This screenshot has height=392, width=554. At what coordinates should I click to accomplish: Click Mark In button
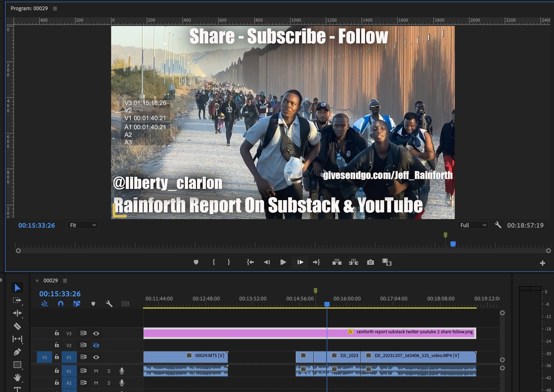214,262
